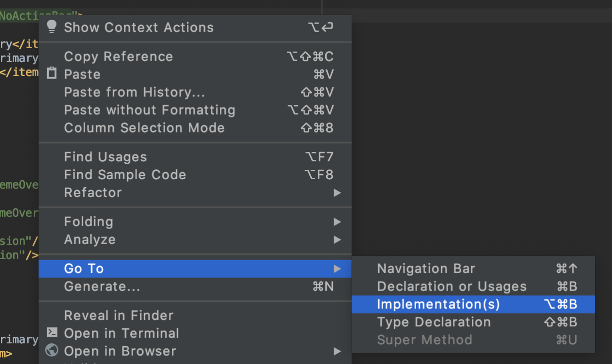
Task: Expand the Refactor submenu arrow
Action: tap(337, 193)
